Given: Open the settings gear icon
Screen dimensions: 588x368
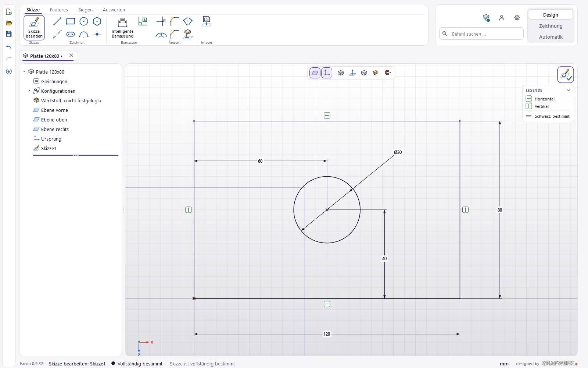Looking at the screenshot, I should point(517,18).
